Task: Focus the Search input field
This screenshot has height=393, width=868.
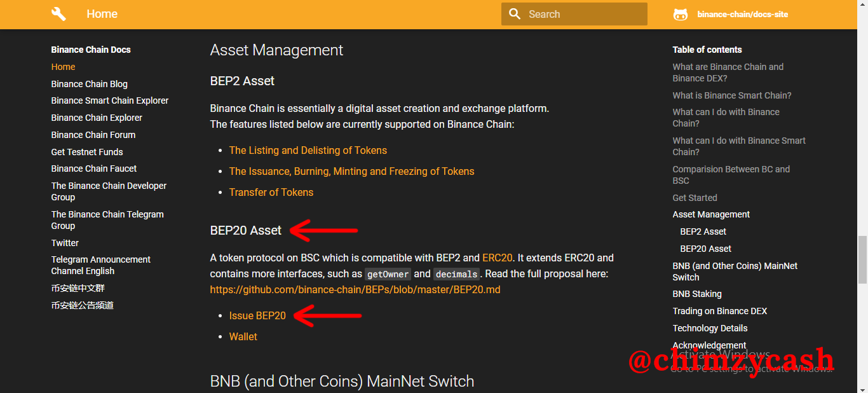Action: click(574, 14)
